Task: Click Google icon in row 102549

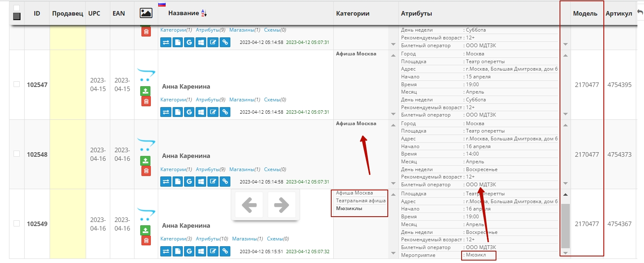Action: pyautogui.click(x=189, y=251)
